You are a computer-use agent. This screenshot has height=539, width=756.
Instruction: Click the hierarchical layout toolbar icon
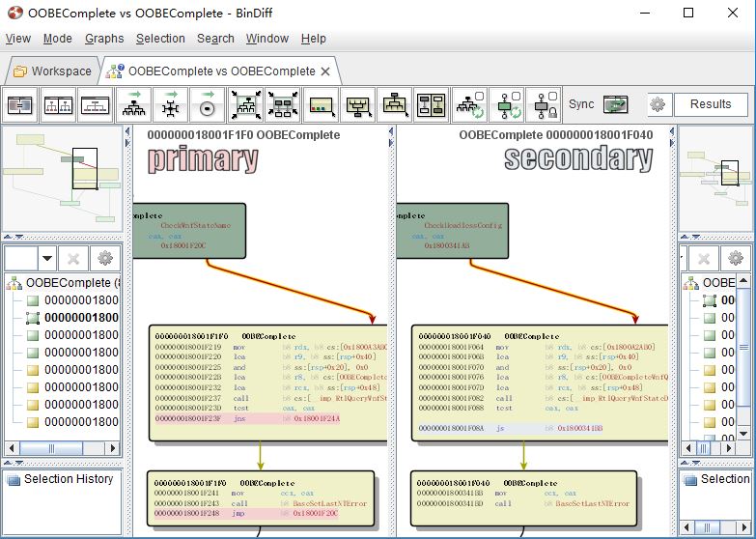coord(132,104)
